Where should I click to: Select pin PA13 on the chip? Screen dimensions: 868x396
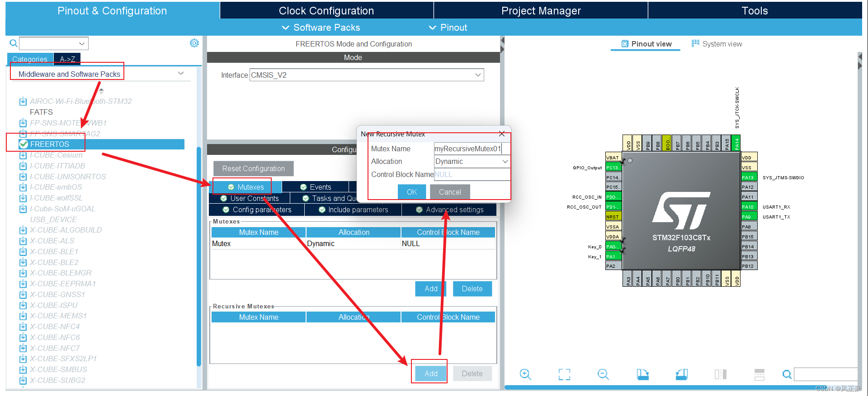coord(749,177)
